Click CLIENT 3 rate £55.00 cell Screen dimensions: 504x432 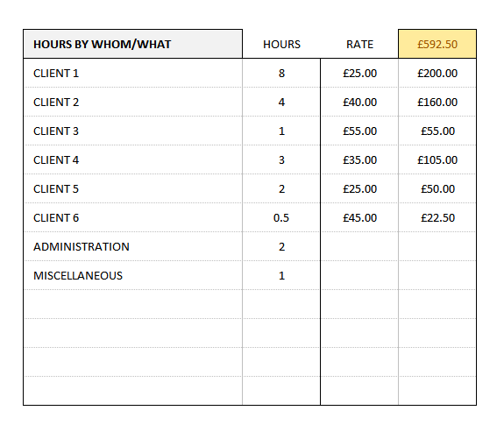[x=359, y=131]
